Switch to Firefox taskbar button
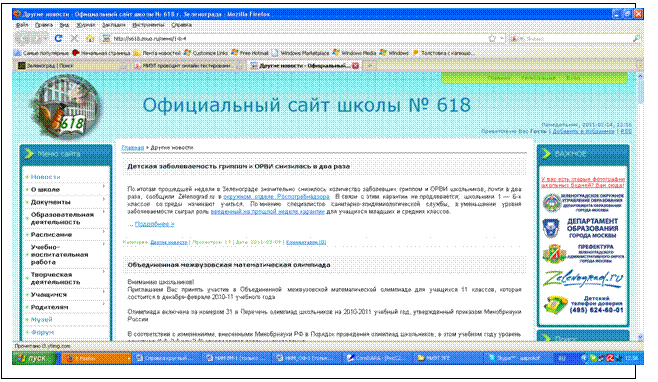 click(97, 358)
